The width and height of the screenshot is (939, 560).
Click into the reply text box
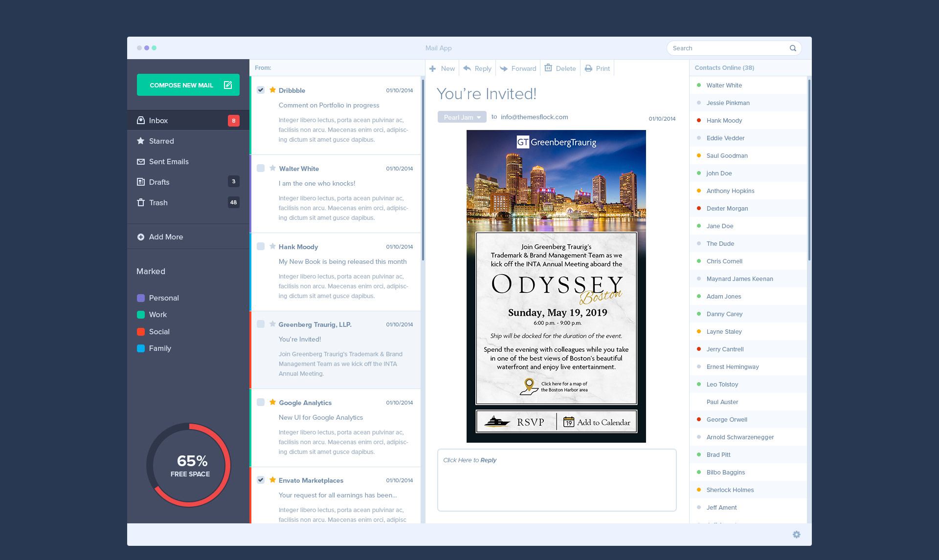click(557, 480)
